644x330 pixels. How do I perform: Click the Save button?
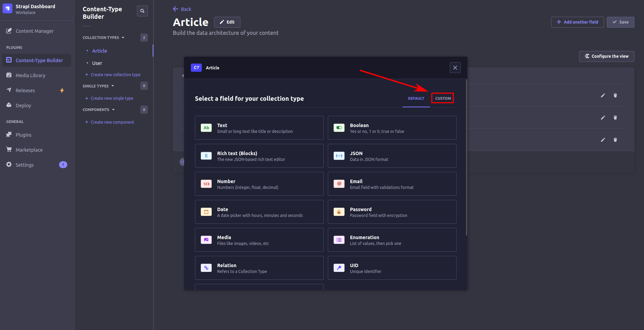point(620,22)
